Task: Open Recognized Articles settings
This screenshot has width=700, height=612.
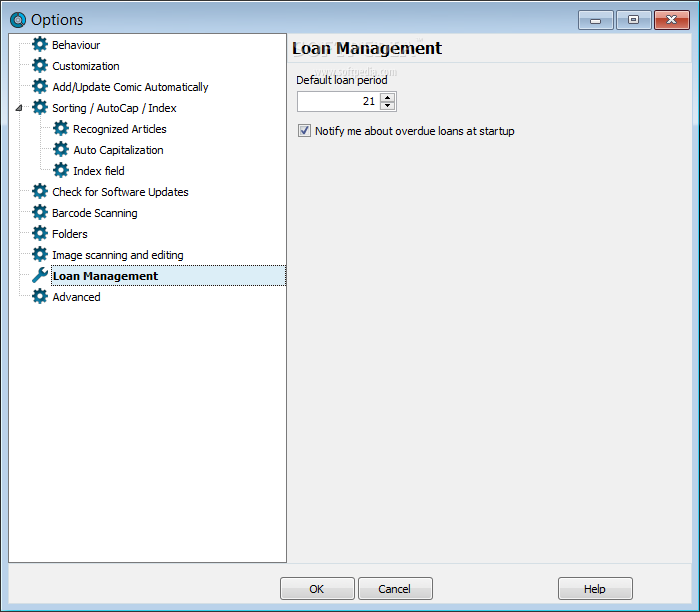Action: (120, 129)
